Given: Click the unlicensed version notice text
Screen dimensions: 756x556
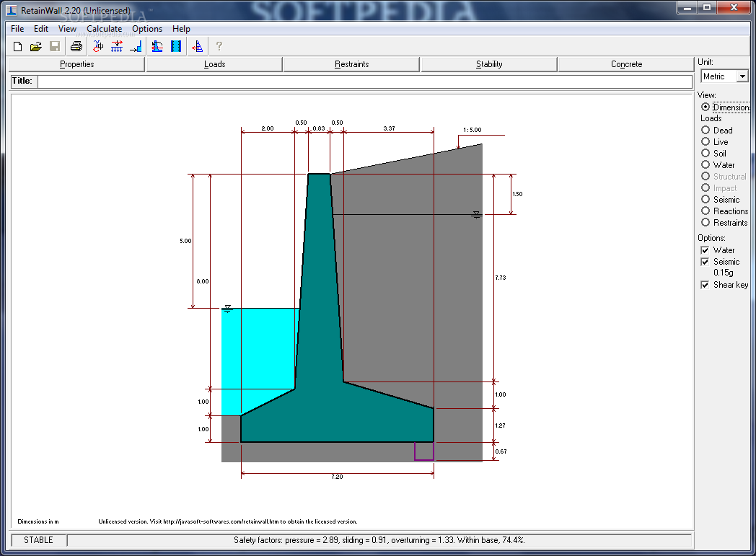Looking at the screenshot, I should pos(227,522).
